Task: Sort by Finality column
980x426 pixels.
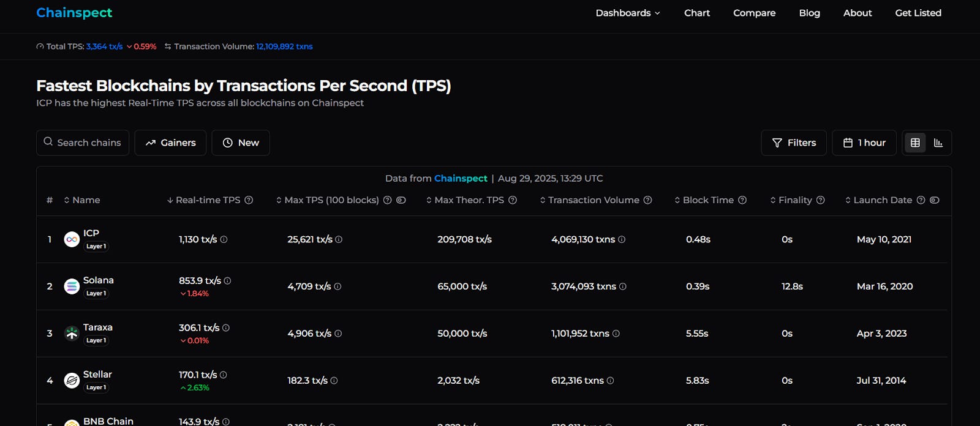Action: point(791,200)
